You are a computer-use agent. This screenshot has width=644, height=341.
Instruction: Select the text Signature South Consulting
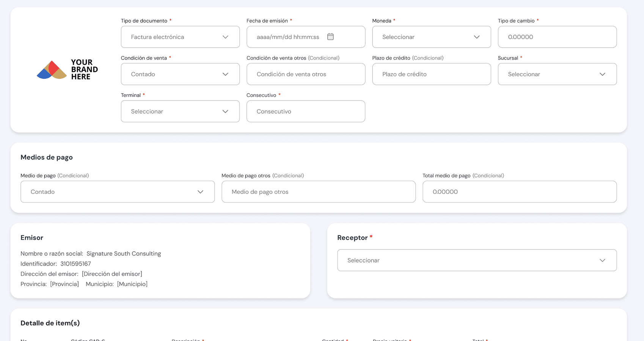coord(124,253)
